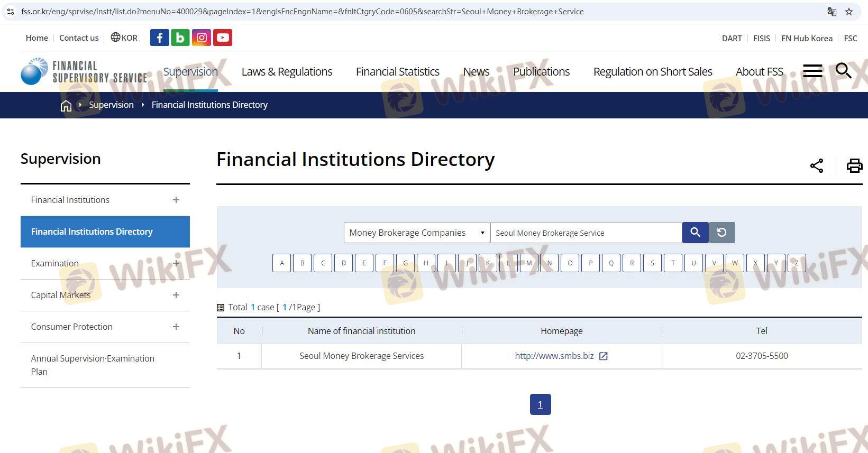Select Financial Institutions Directory in sidebar

tap(105, 232)
